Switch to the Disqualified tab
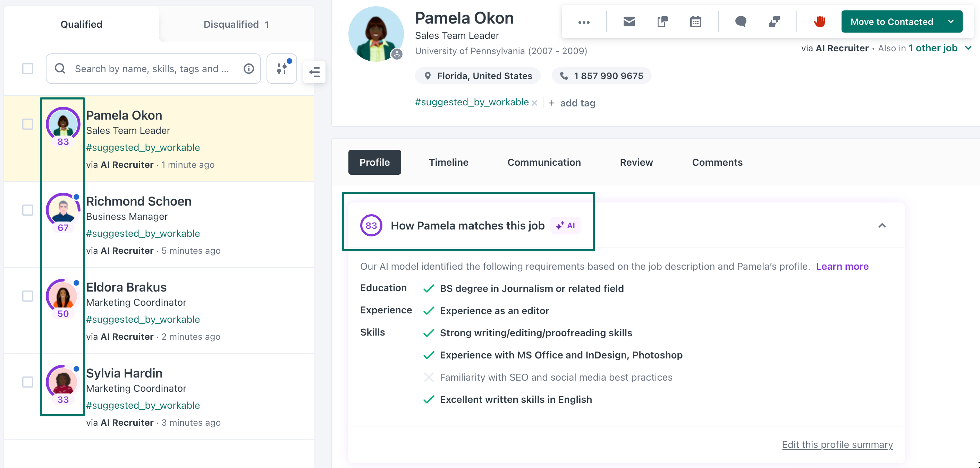The height and width of the screenshot is (468, 980). [x=236, y=24]
